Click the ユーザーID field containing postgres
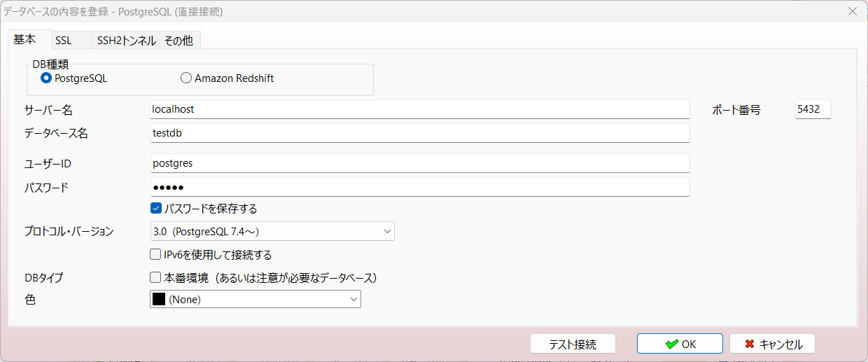 click(420, 163)
